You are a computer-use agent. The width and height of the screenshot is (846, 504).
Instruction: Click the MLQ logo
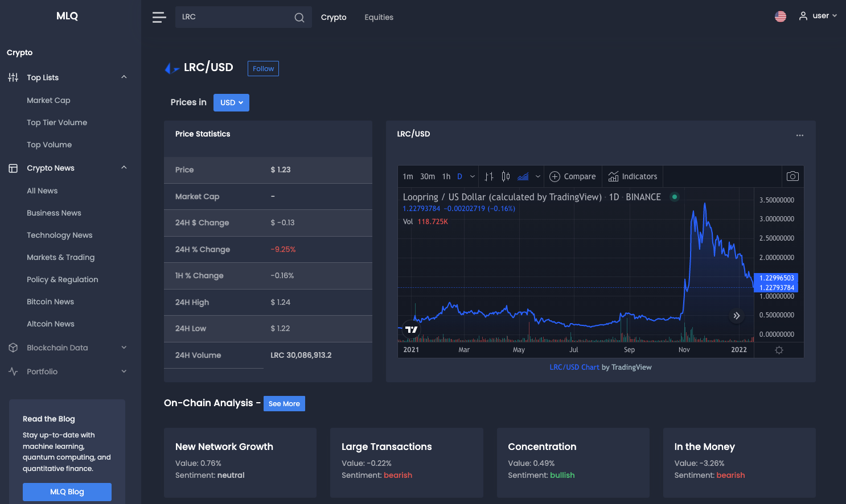coord(67,16)
